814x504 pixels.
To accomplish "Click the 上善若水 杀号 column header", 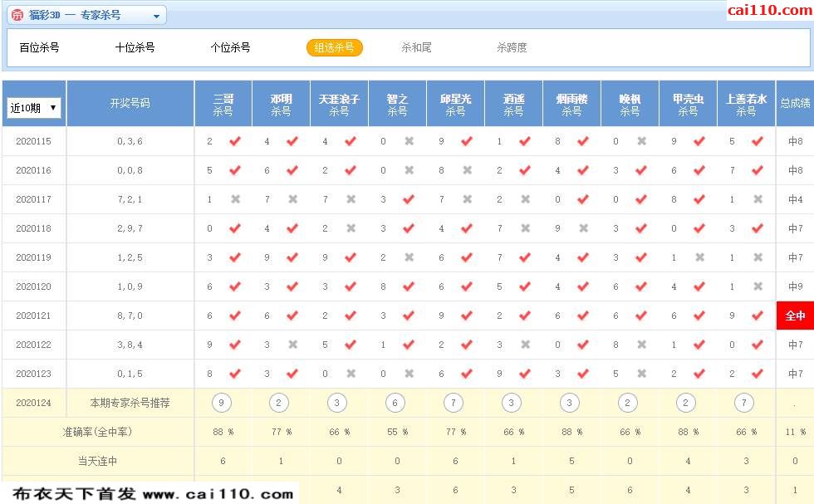I will click(x=746, y=104).
